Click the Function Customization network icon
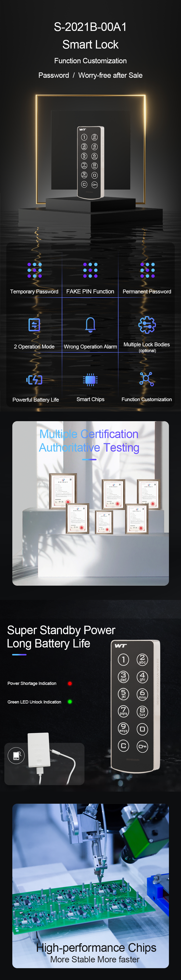The image size is (181, 980). (x=146, y=379)
